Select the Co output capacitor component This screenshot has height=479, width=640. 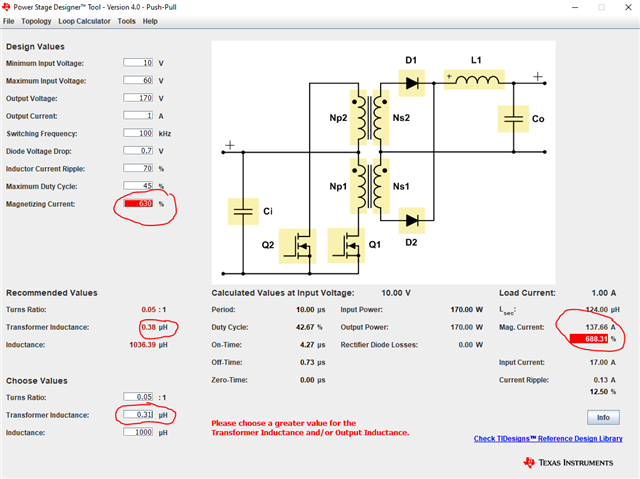coord(513,119)
